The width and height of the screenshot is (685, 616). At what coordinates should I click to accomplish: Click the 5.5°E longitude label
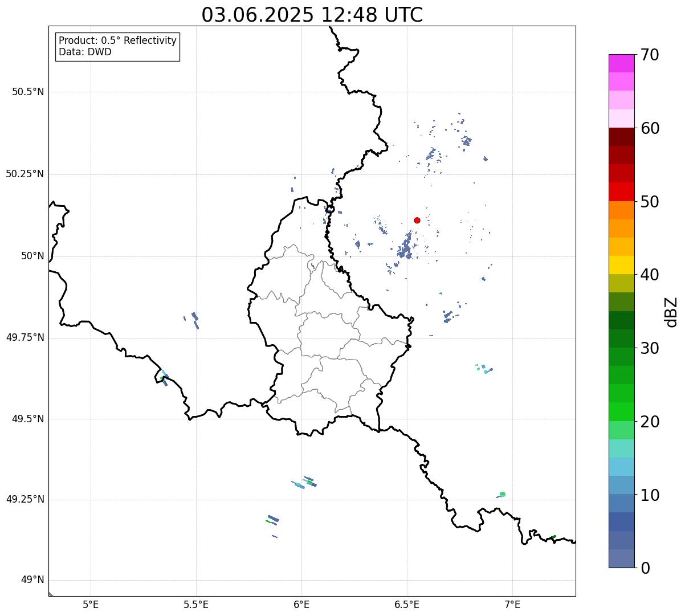coord(196,605)
